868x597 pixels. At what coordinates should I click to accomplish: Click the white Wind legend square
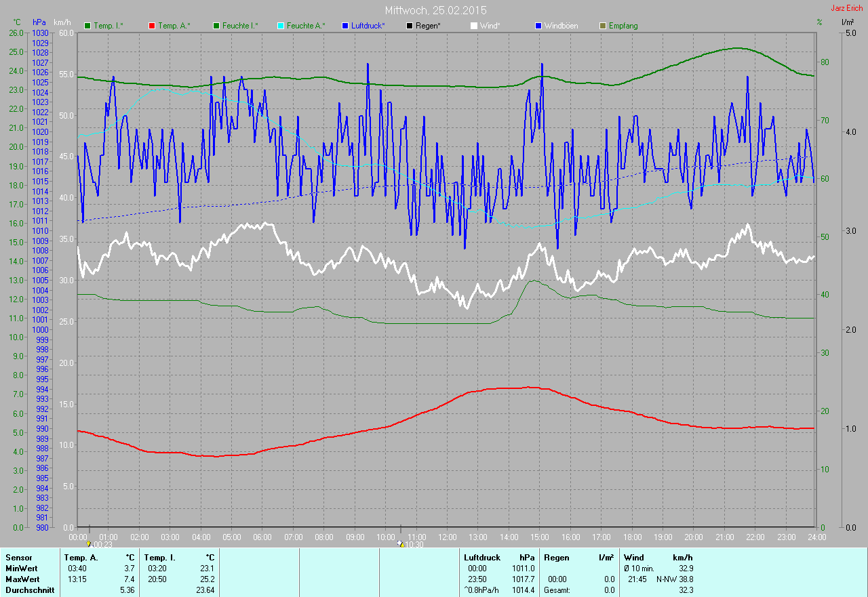click(473, 26)
